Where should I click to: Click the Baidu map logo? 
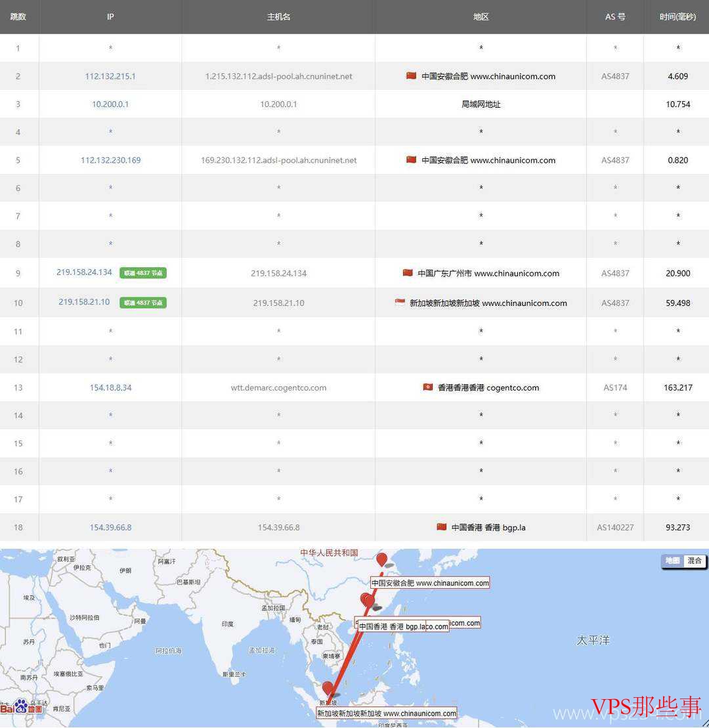22,706
